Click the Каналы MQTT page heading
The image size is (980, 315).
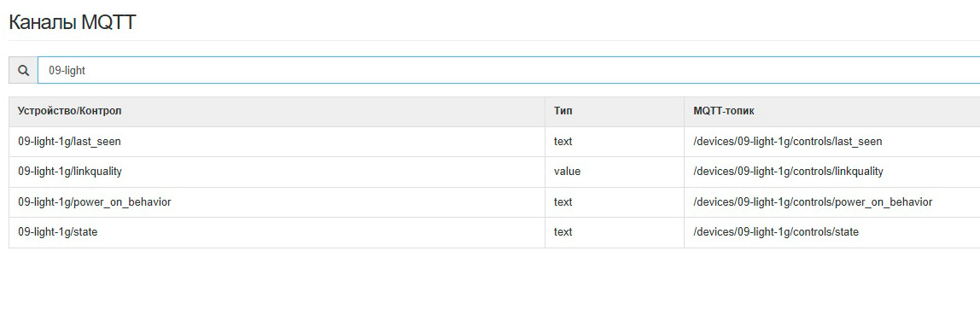(73, 23)
